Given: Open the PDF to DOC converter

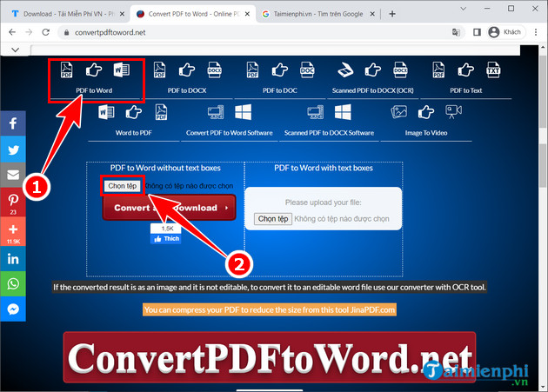Looking at the screenshot, I should 280,90.
